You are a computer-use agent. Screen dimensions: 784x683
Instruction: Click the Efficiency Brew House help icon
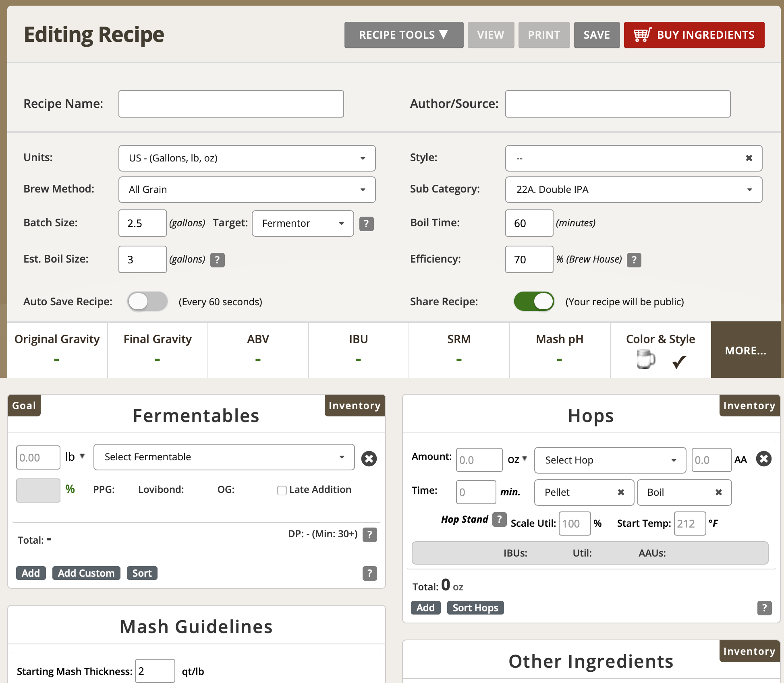pos(634,260)
